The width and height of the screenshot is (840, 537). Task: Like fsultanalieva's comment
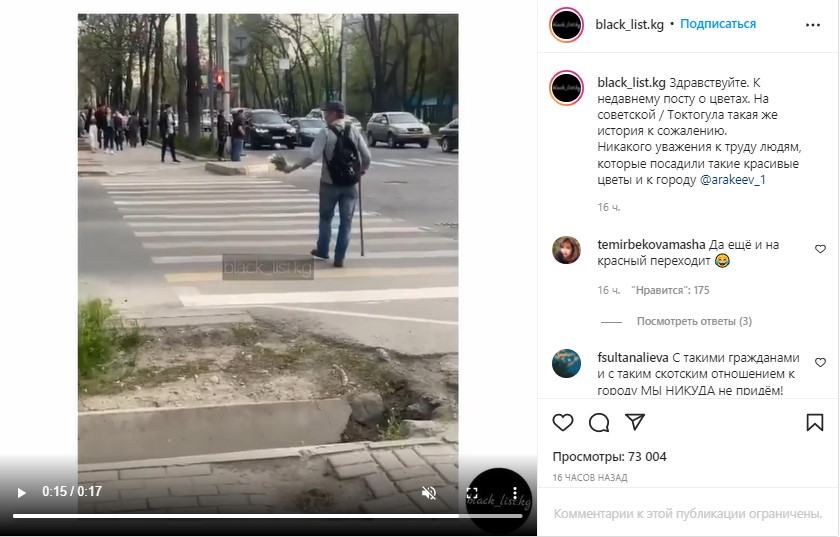(x=820, y=362)
